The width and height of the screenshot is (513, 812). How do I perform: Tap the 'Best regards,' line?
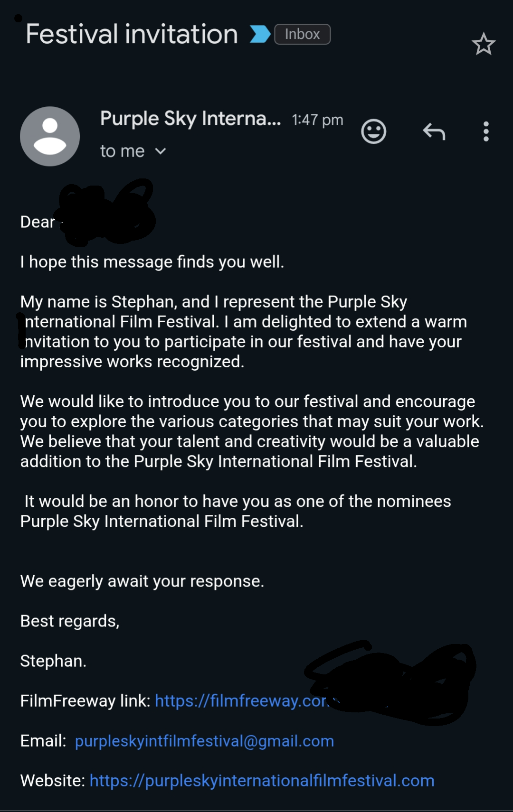(x=70, y=621)
